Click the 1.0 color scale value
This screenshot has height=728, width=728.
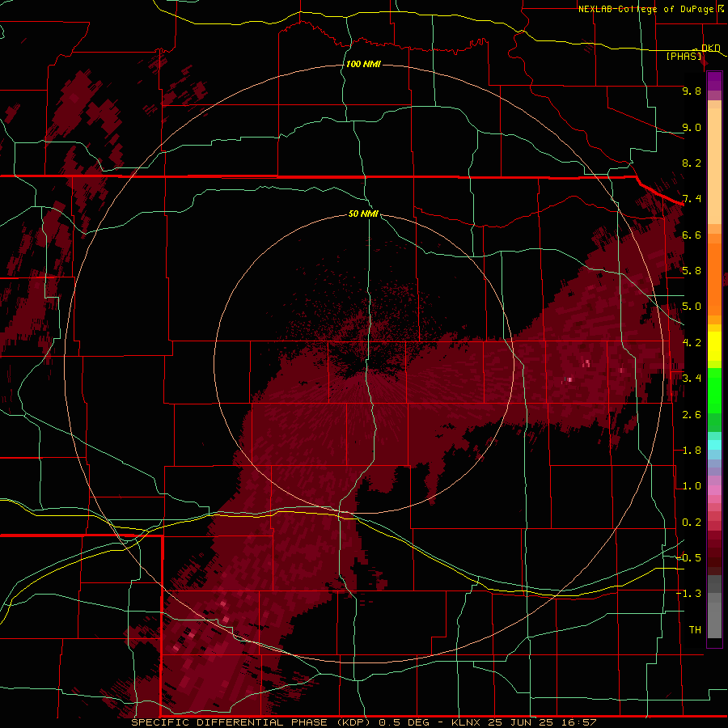pyautogui.click(x=692, y=486)
